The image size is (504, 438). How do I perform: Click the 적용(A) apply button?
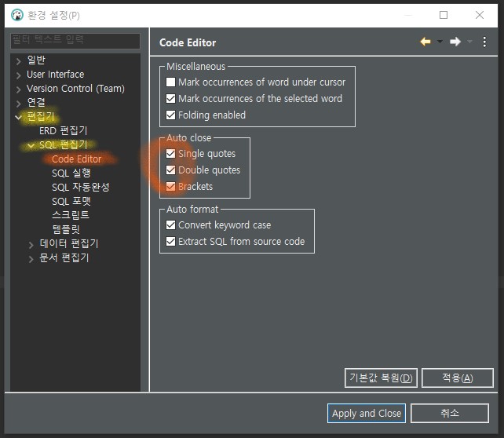point(458,378)
